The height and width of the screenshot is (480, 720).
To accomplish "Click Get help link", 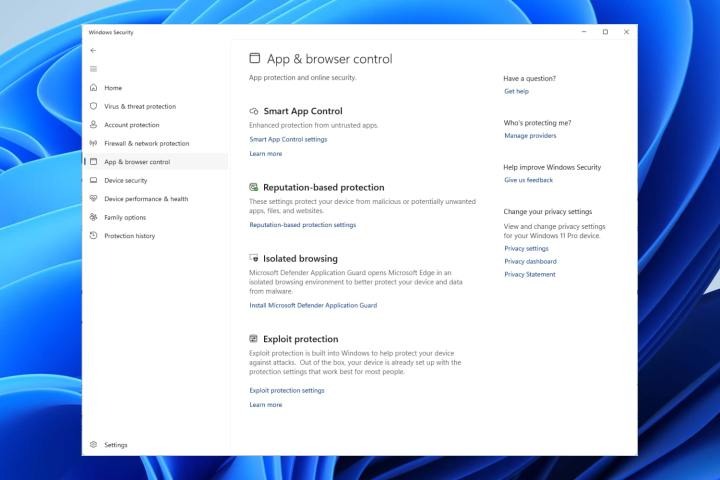I will point(517,91).
